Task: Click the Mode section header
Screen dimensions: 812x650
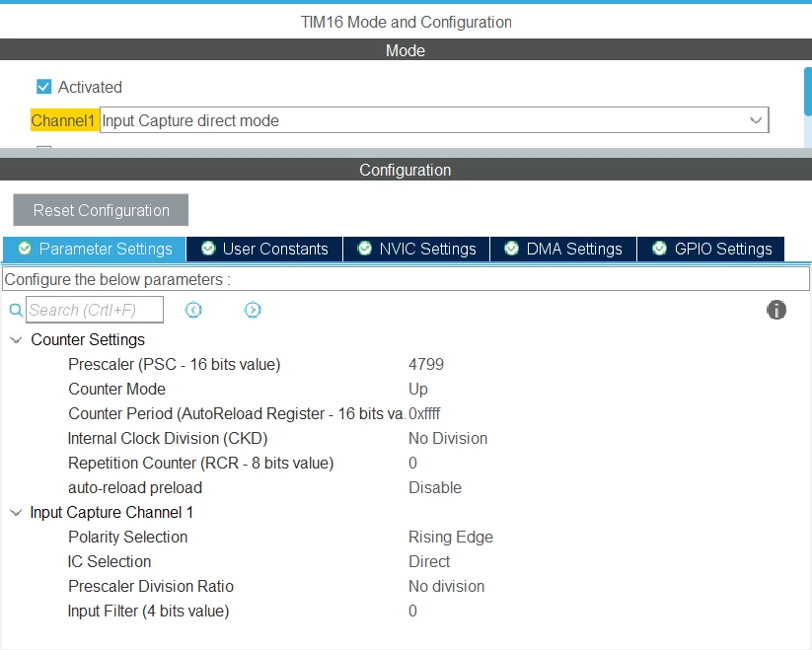Action: pyautogui.click(x=406, y=49)
